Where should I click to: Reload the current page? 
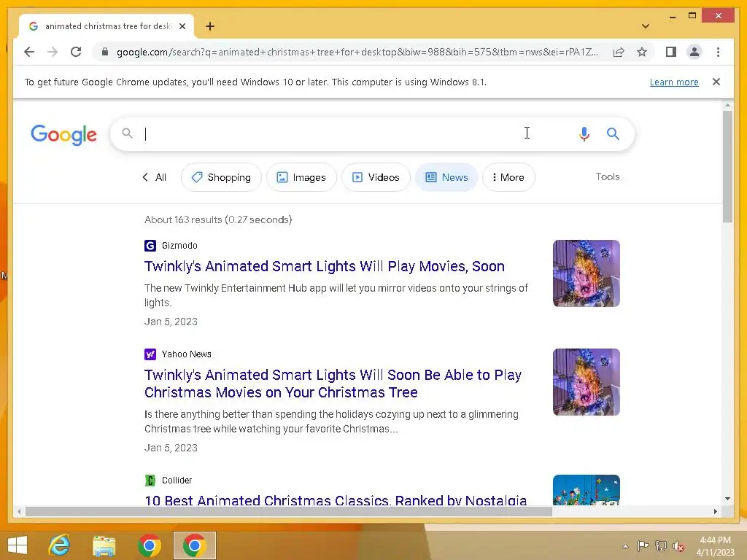(76, 52)
